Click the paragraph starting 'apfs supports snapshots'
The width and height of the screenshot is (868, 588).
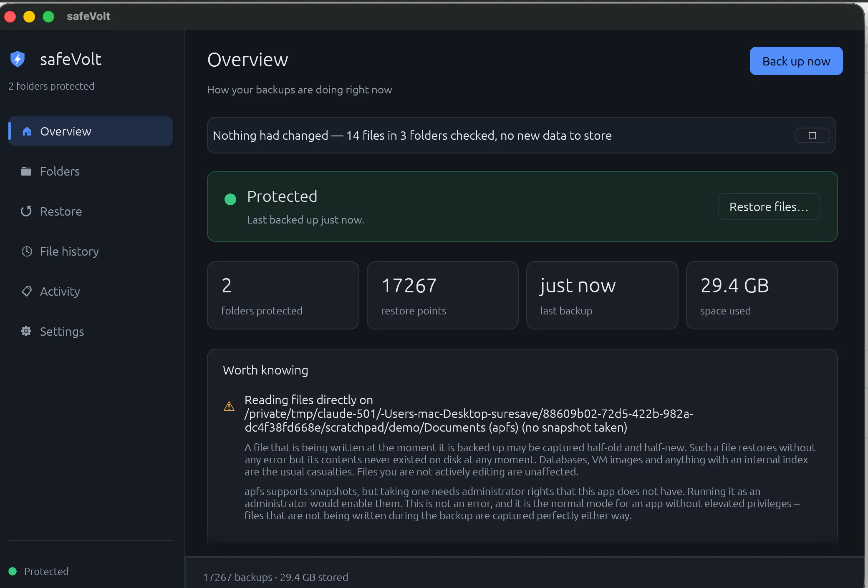(x=522, y=503)
